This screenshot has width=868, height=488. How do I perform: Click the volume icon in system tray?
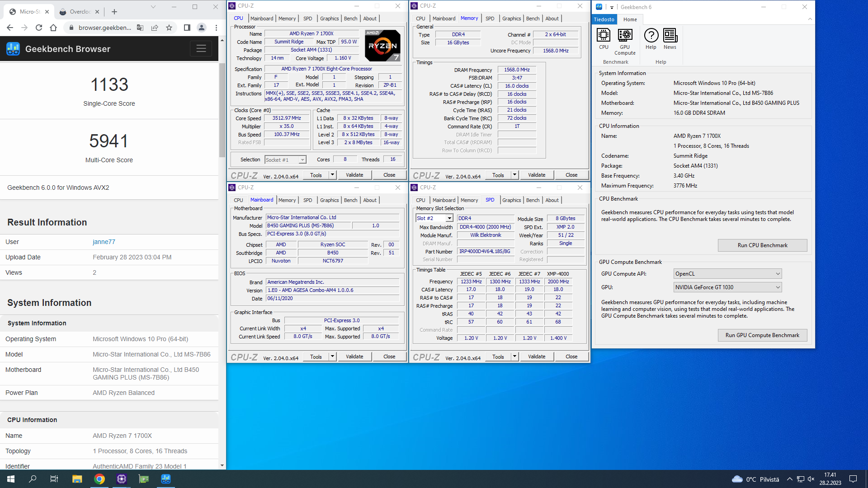point(811,479)
